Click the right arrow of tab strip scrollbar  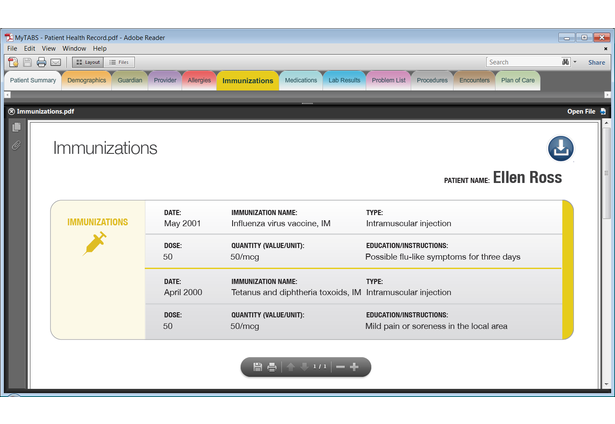pos(607,95)
